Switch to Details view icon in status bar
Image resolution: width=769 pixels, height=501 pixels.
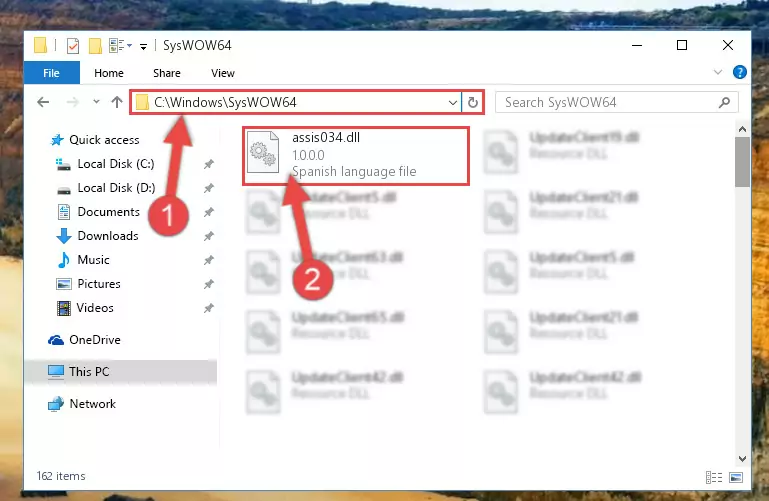pos(714,477)
